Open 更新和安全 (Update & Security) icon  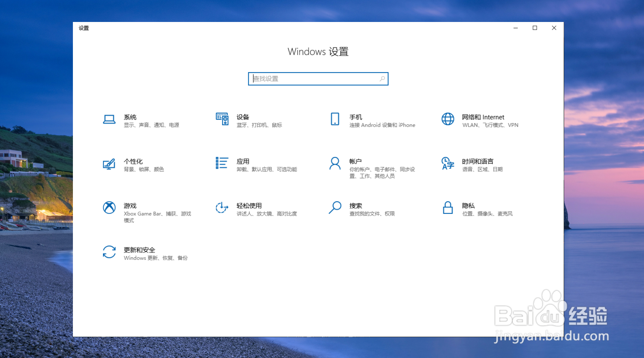click(x=109, y=252)
